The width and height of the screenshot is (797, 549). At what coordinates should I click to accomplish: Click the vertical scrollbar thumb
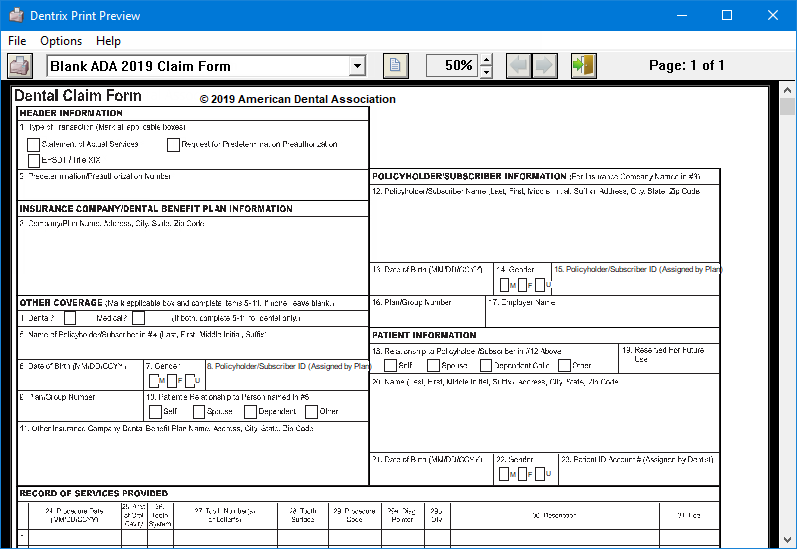[x=787, y=106]
